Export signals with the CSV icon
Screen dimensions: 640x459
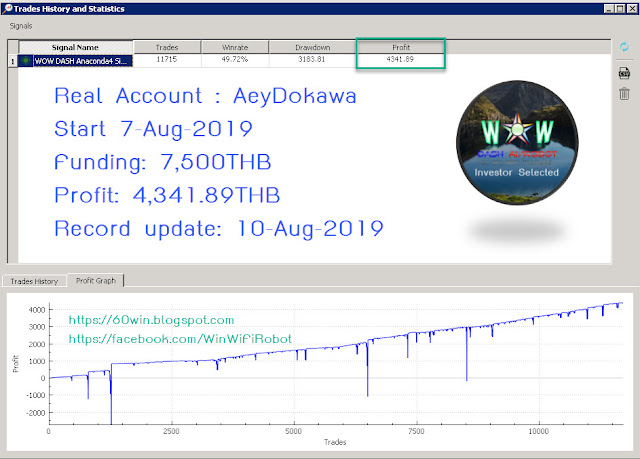coord(624,73)
